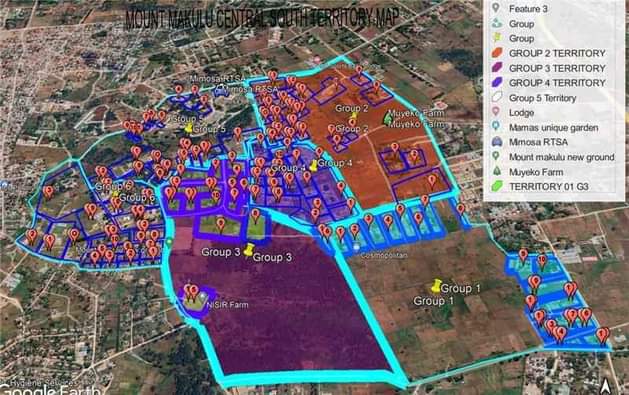Click the Muyeko Farm tree icon in legend

coord(497,171)
